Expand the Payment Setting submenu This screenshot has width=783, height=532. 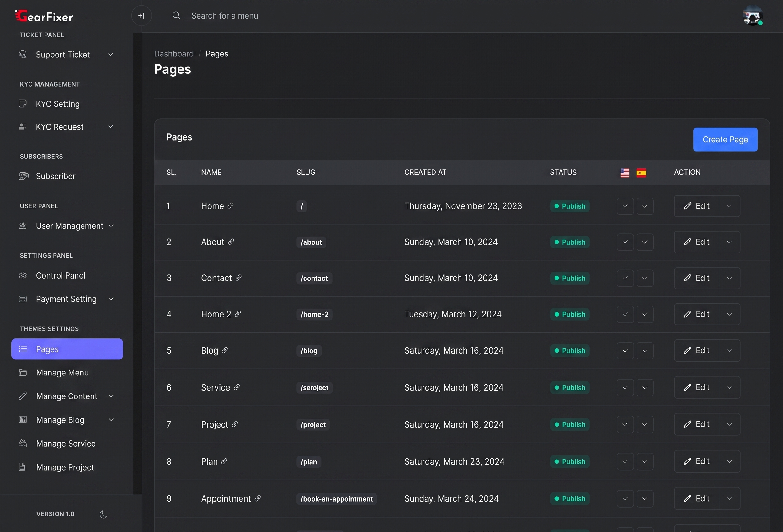coord(111,299)
